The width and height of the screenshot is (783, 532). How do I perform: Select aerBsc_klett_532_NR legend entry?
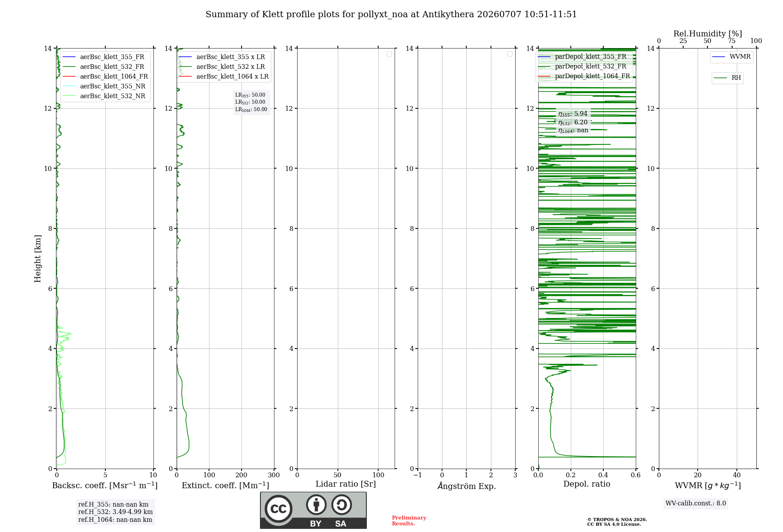tap(104, 96)
